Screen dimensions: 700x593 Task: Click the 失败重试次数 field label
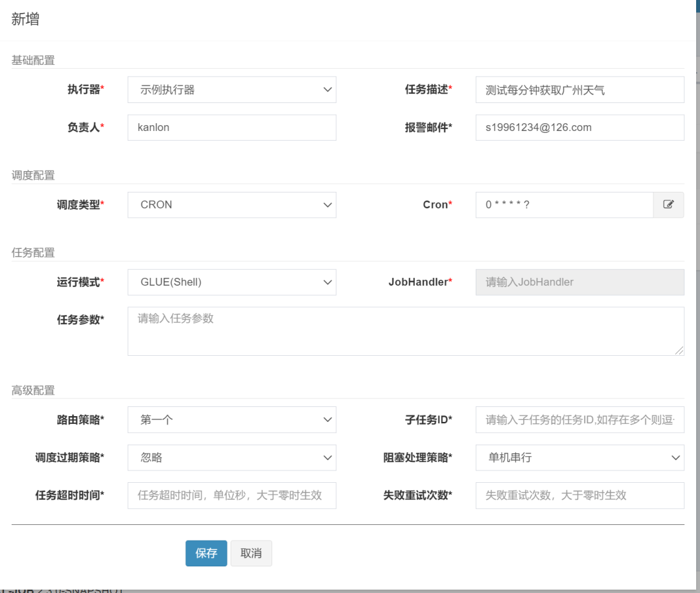coord(418,496)
